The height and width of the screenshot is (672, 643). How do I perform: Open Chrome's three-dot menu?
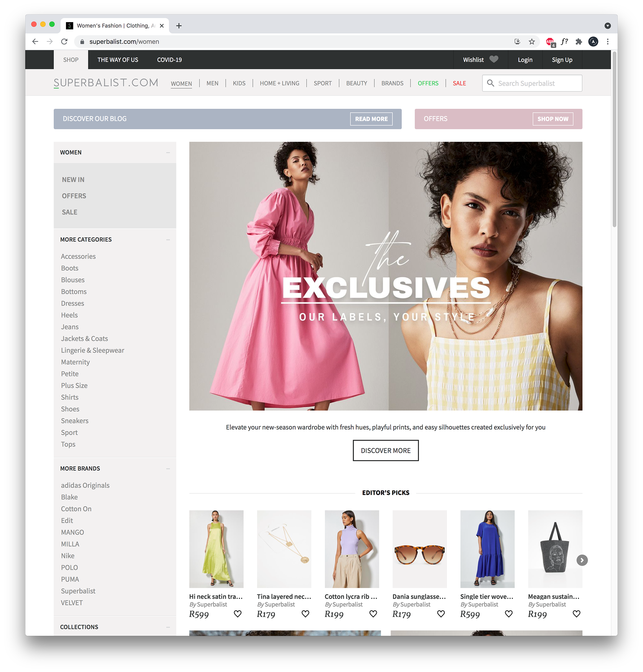[x=608, y=41]
